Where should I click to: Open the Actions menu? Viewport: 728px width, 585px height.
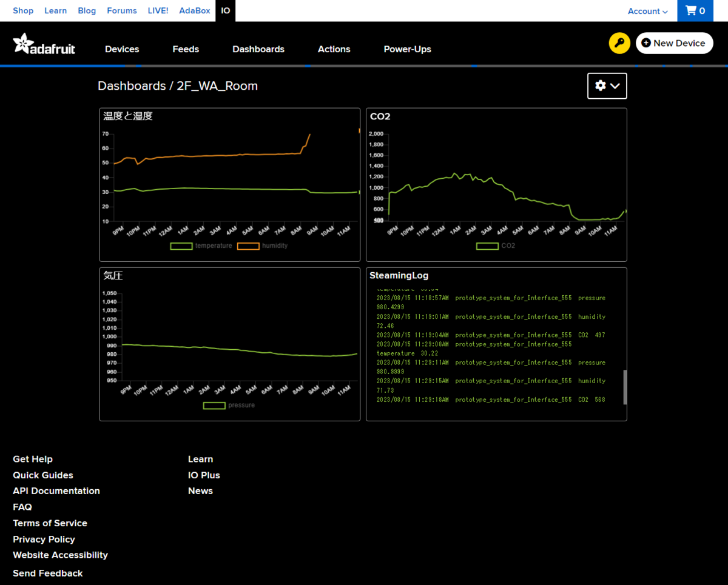click(x=334, y=49)
